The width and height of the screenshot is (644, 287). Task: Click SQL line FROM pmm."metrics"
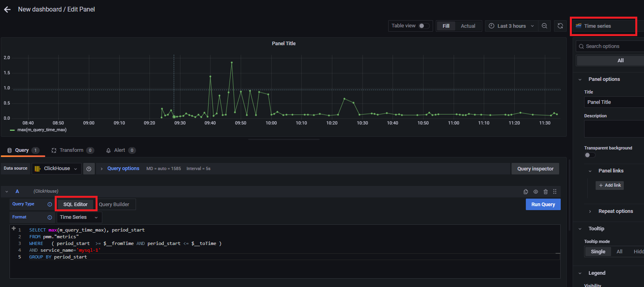[54, 237]
